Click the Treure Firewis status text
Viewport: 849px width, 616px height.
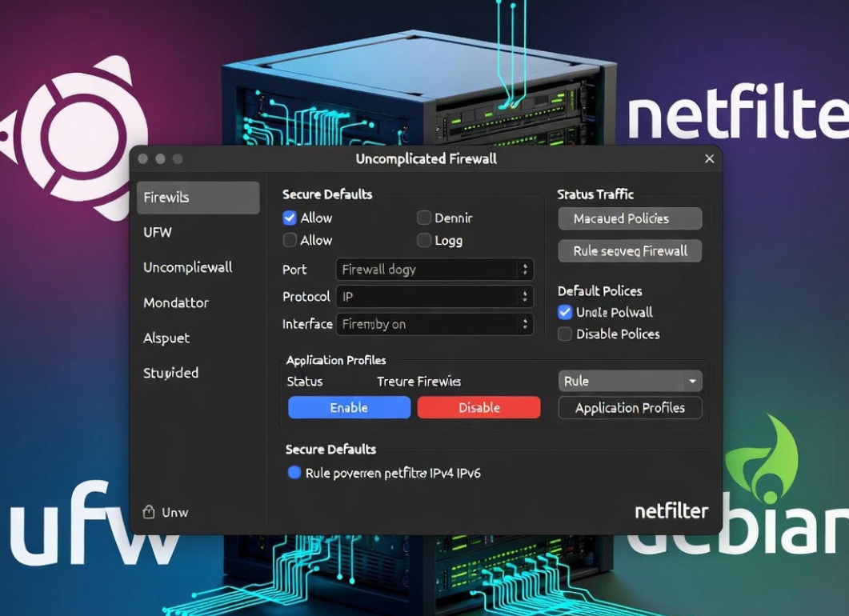(418, 382)
